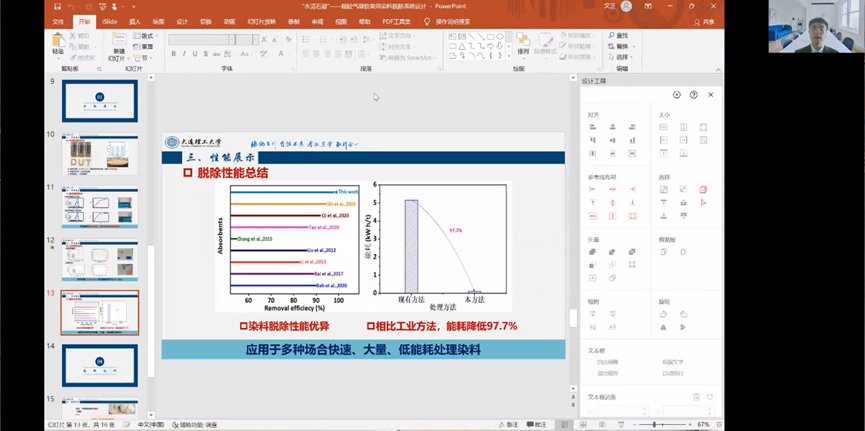
Task: Click the Share (共享) button
Action: coord(704,22)
